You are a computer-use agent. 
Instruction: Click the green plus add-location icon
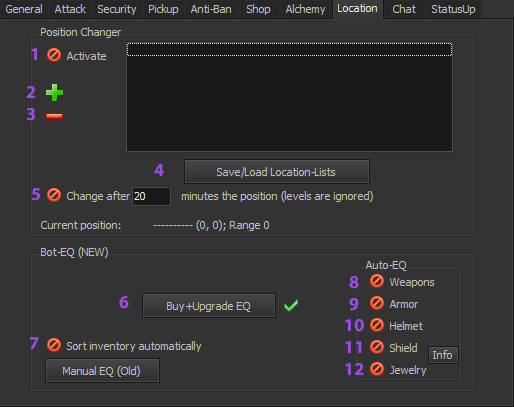(x=54, y=92)
